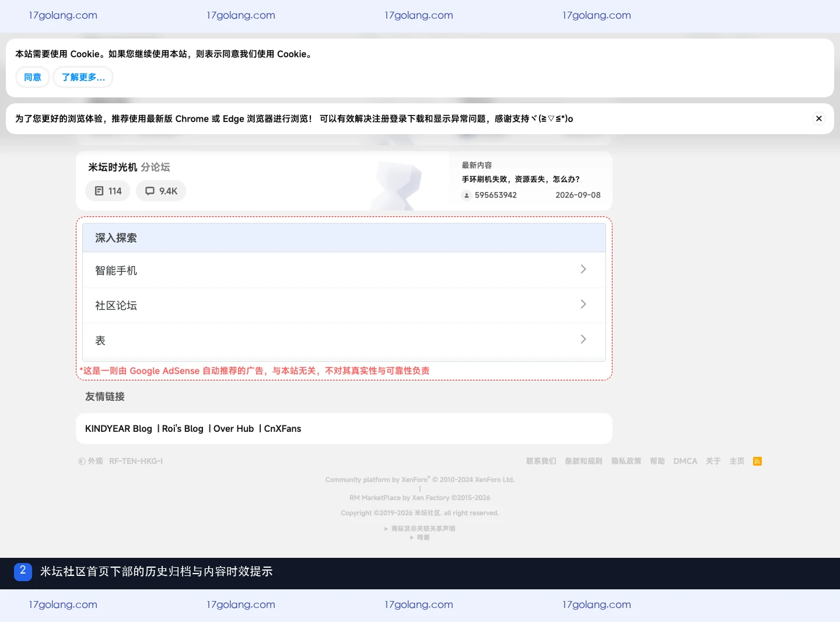Open 条款和规则 in the footer

584,461
